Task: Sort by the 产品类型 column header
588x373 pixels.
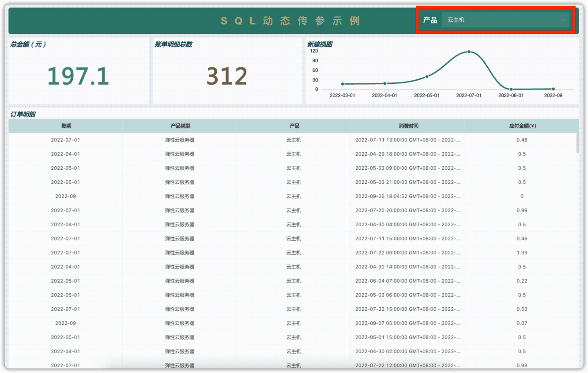Action: 180,126
